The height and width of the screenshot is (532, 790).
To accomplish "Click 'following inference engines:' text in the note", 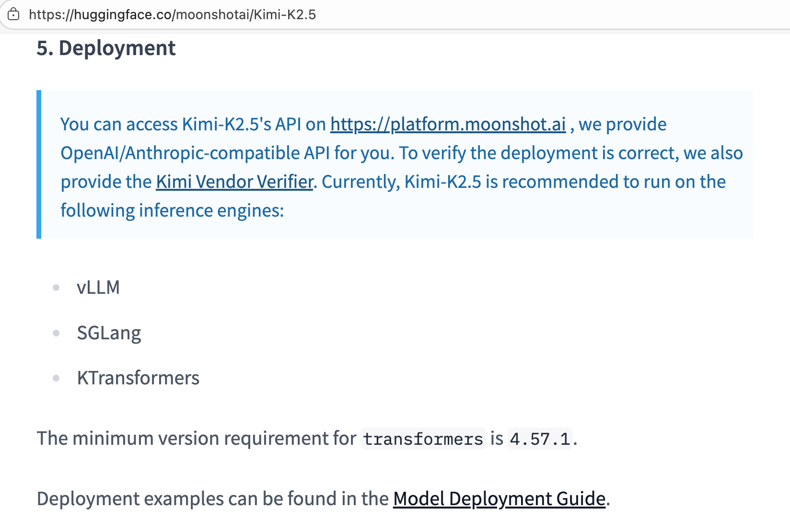I will [x=172, y=210].
